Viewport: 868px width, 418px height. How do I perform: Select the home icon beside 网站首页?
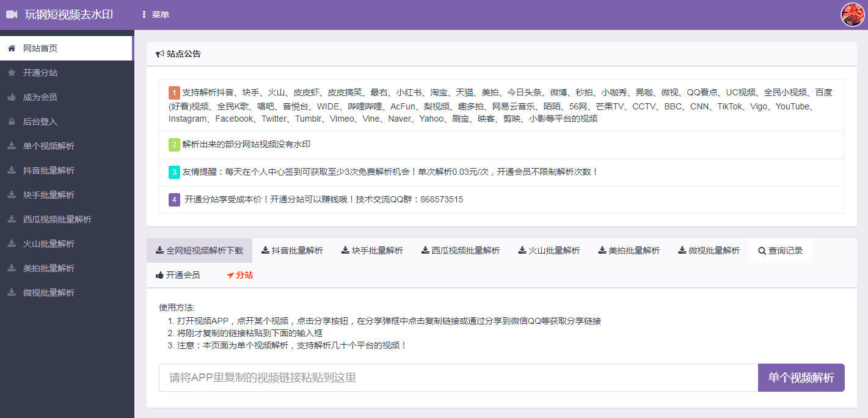11,48
